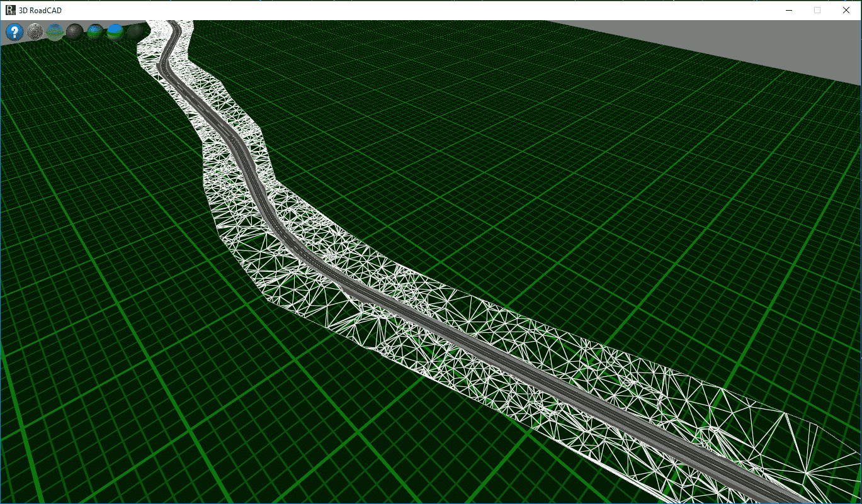
Task: Click the green ground grid in the bottom-left corner
Action: coord(63,453)
